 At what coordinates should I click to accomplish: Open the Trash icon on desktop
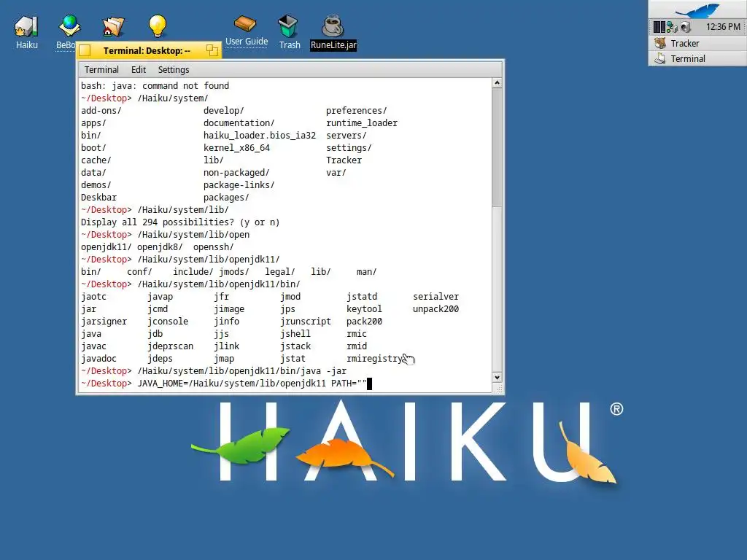[x=287, y=26]
